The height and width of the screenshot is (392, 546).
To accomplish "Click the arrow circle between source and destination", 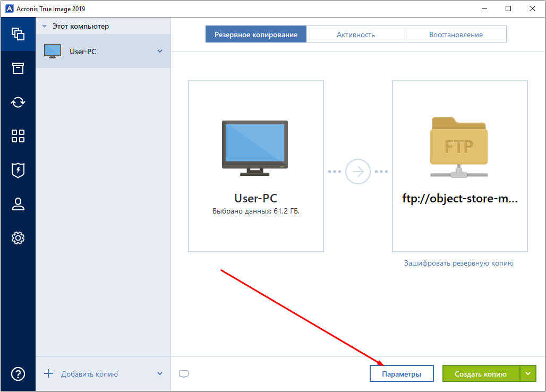I will (357, 172).
